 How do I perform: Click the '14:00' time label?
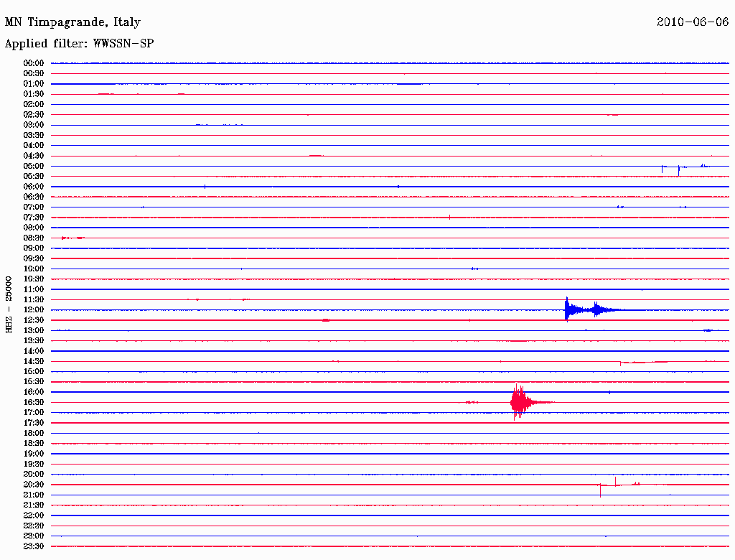(34, 351)
